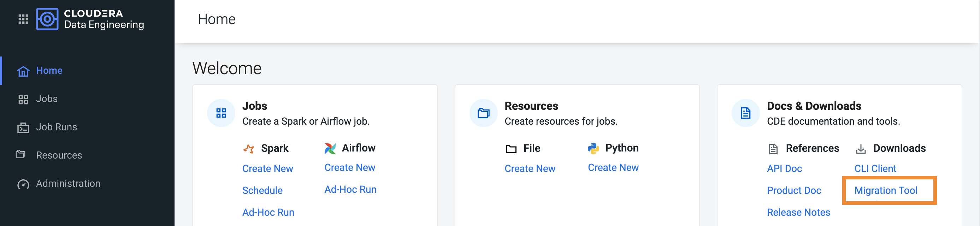This screenshot has width=980, height=226.
Task: Open the API Doc link
Action: pos(784,168)
